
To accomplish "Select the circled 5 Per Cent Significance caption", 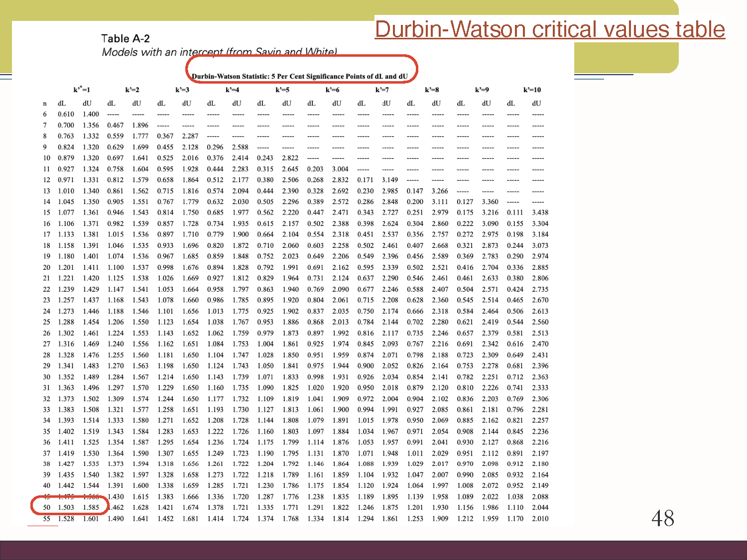I will click(300, 76).
